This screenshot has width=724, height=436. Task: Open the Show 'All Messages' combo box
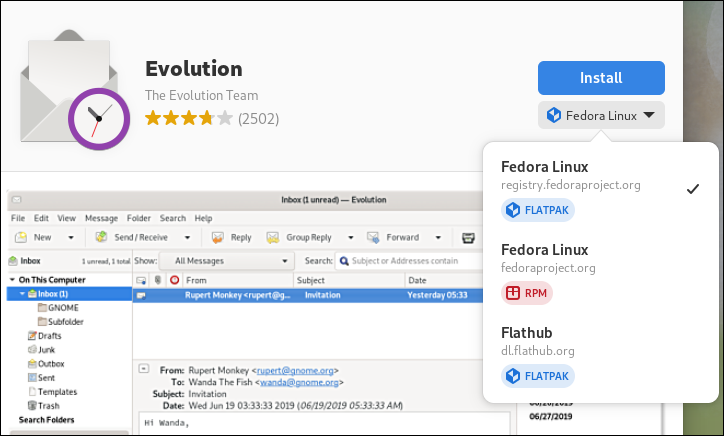(227, 261)
